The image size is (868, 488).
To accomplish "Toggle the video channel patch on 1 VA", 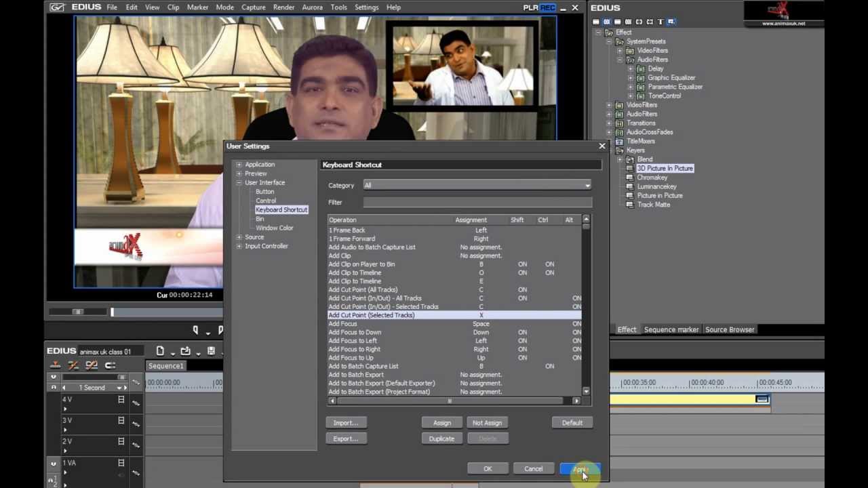I will tap(53, 464).
